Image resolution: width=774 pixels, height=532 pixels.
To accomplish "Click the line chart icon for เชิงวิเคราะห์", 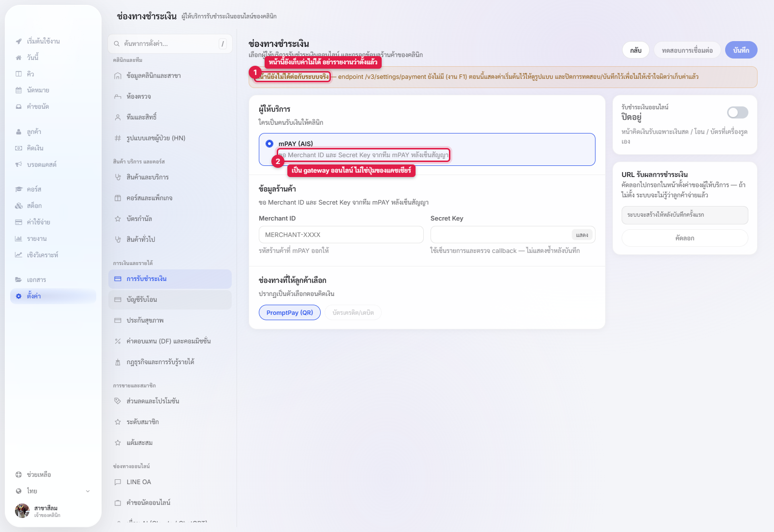I will point(18,255).
